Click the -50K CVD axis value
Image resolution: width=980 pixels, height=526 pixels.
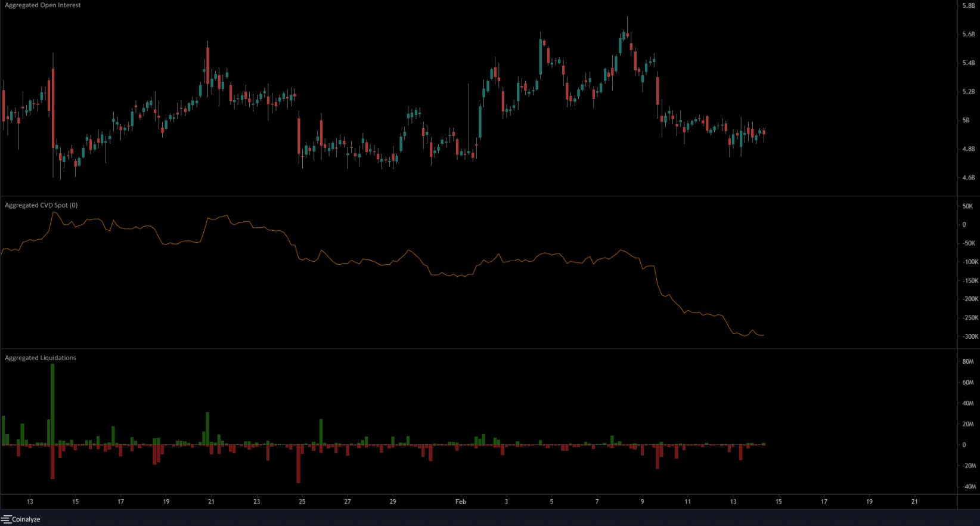point(969,243)
